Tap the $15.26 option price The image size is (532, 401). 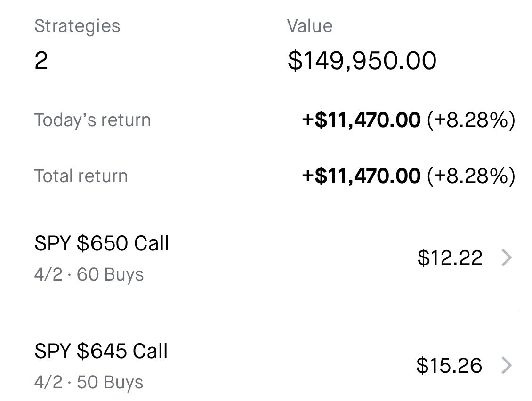(x=449, y=366)
